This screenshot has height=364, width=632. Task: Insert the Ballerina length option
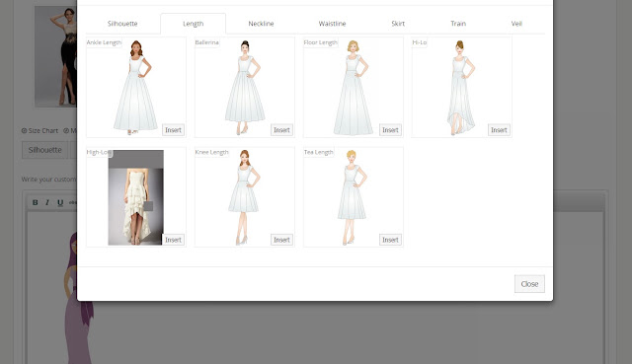point(281,130)
